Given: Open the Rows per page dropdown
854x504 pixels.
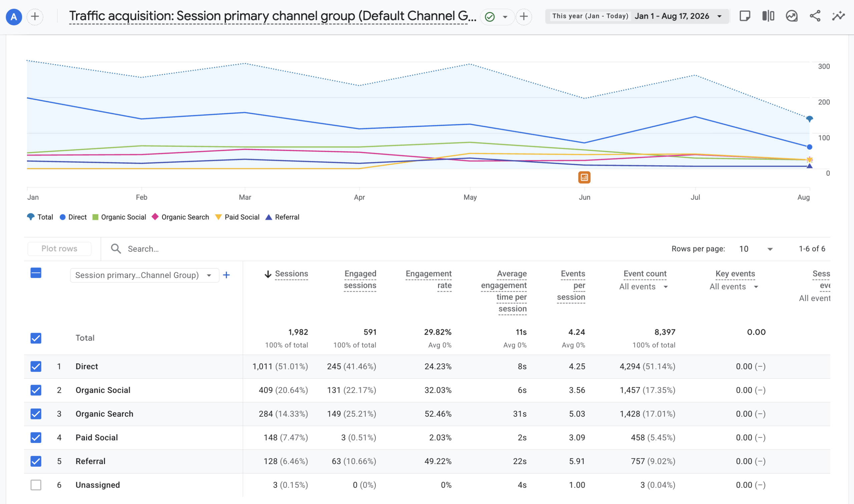Looking at the screenshot, I should pos(756,249).
